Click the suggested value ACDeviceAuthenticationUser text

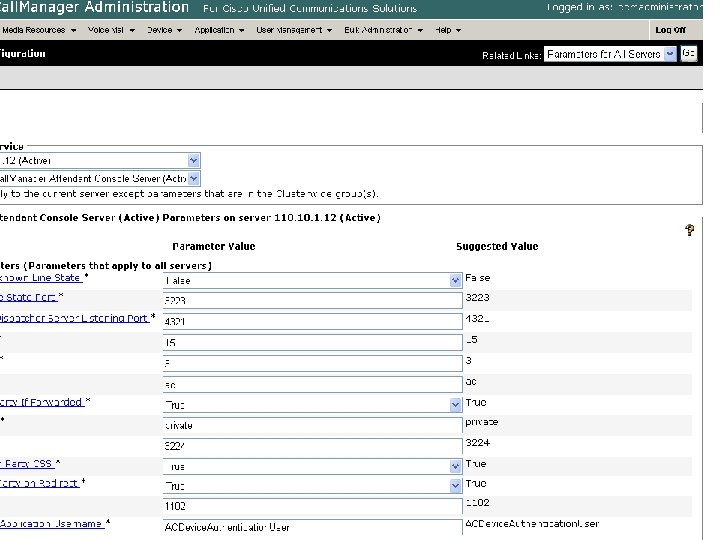pos(532,523)
